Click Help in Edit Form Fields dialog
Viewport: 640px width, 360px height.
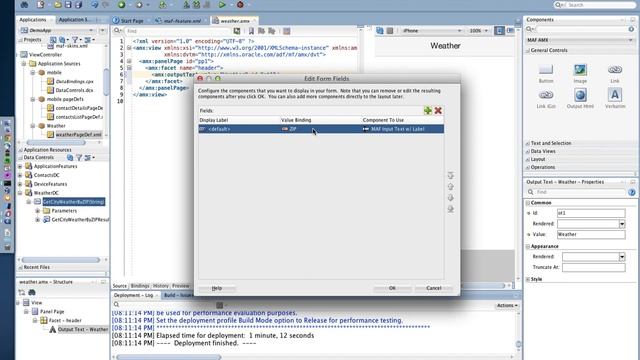click(x=217, y=288)
